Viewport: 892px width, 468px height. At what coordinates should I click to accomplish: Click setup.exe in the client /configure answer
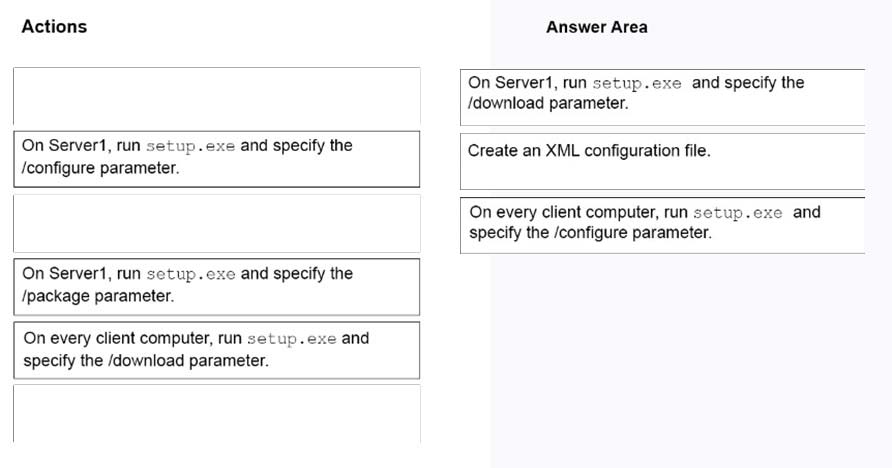click(x=737, y=213)
